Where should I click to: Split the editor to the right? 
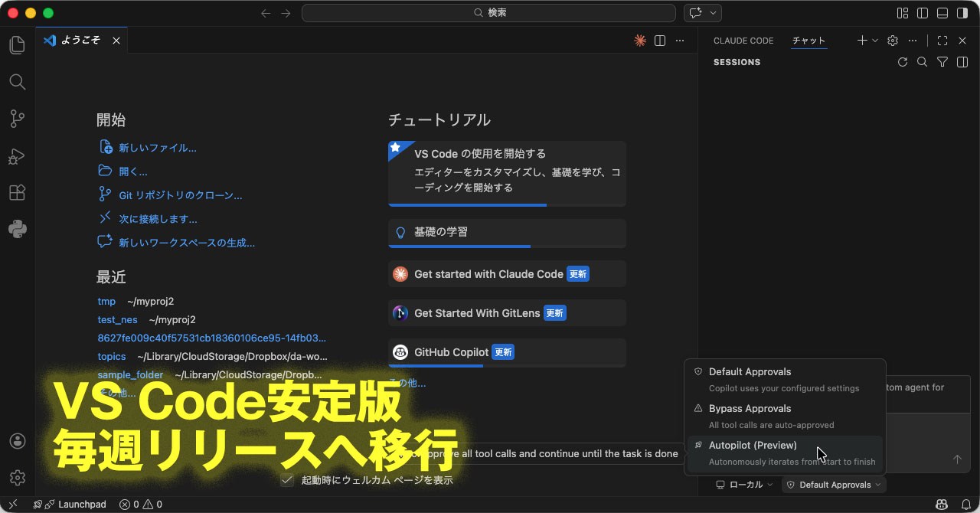pos(660,41)
